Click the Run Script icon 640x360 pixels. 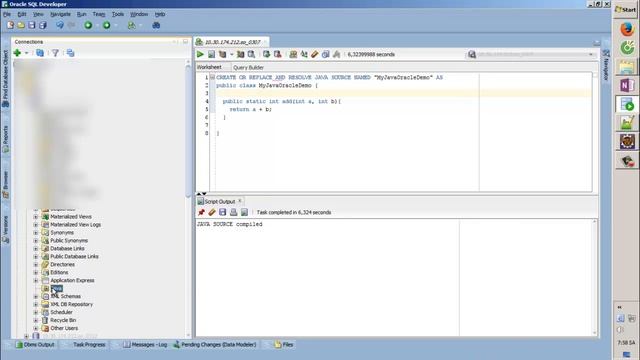211,54
